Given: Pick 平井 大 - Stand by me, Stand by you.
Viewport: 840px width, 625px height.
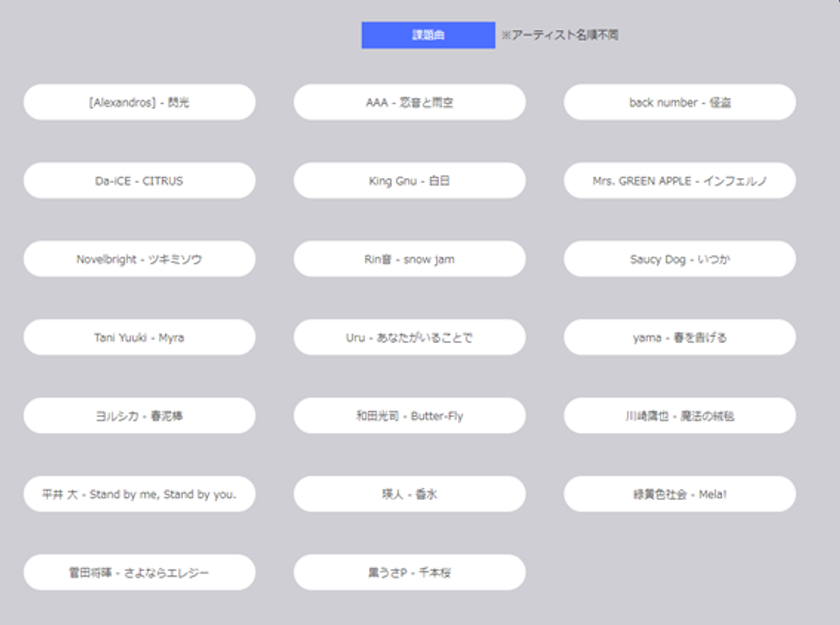Looking at the screenshot, I should tap(139, 494).
